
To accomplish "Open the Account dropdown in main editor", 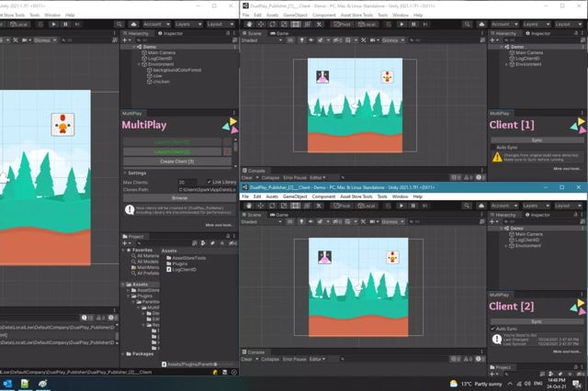I will 156,25.
